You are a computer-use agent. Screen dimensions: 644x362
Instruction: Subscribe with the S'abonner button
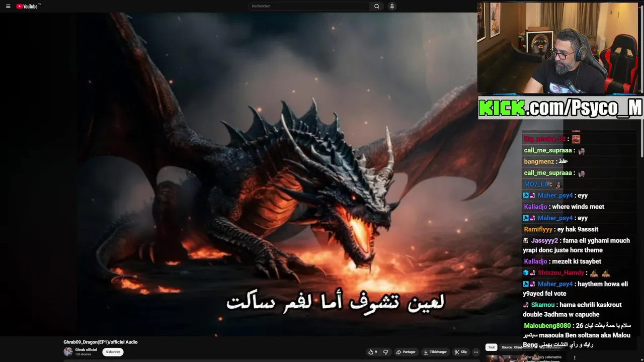click(x=113, y=352)
